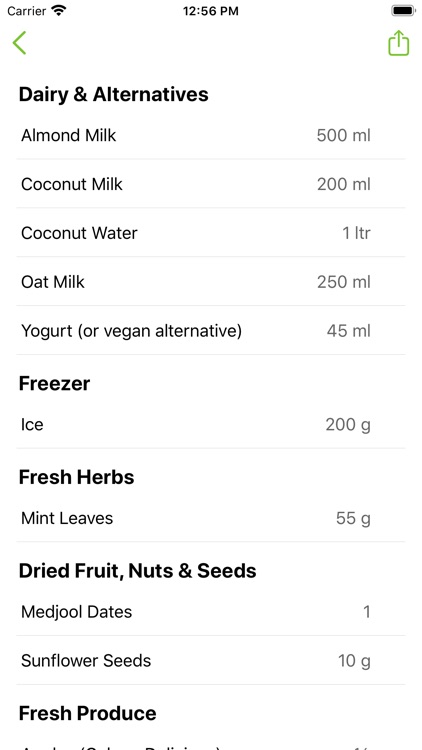Select the Ice item under Freezer

[x=211, y=424]
